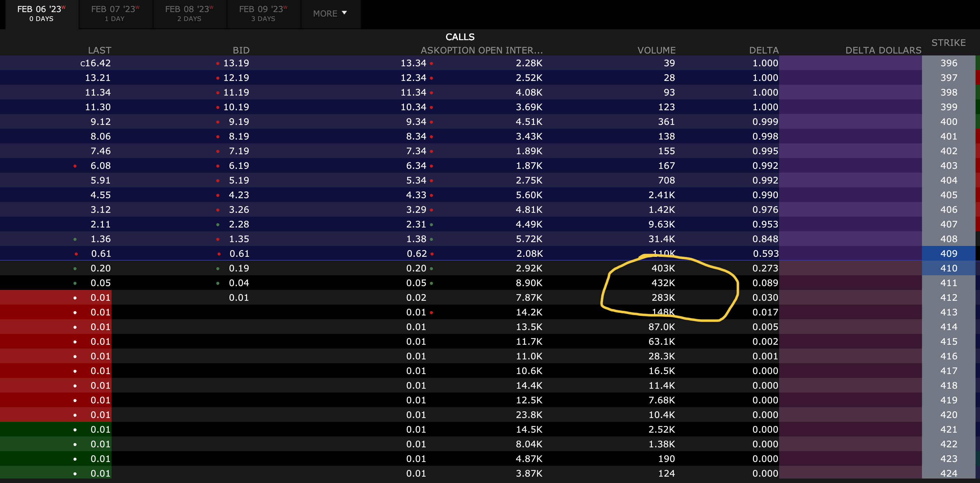Screen dimensions: 980x483
Task: Sort by the LAST column header
Action: (x=99, y=50)
